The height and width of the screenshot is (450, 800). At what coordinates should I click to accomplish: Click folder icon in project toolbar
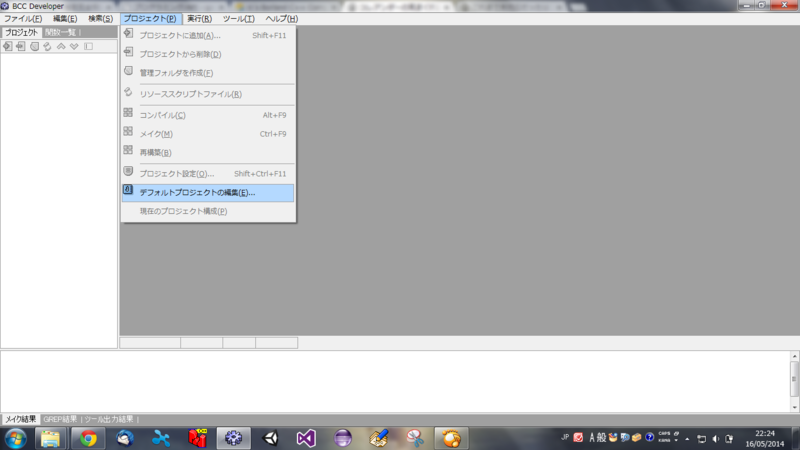[34, 46]
